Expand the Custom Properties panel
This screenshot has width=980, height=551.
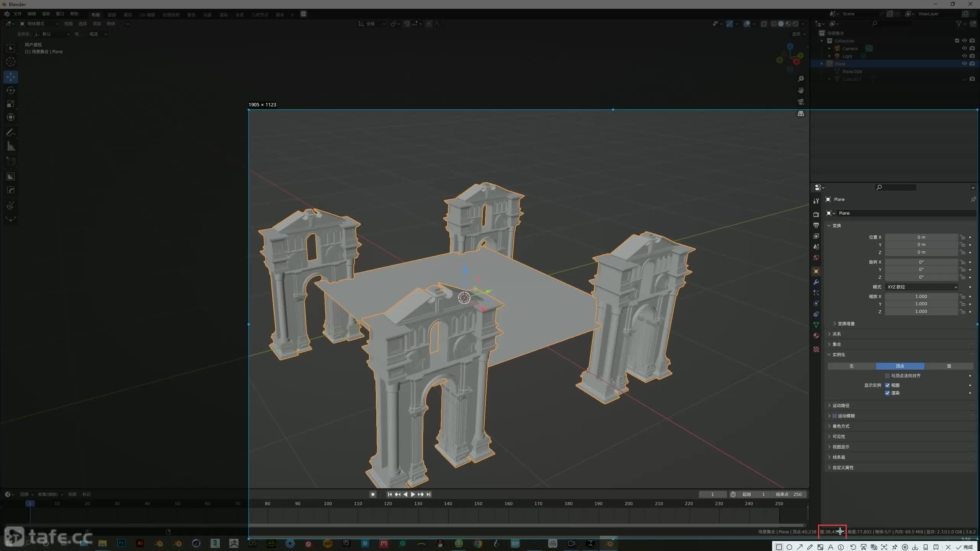(x=840, y=468)
